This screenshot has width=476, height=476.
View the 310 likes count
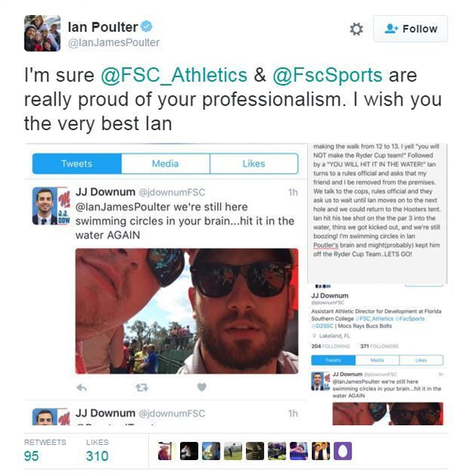coord(97,456)
